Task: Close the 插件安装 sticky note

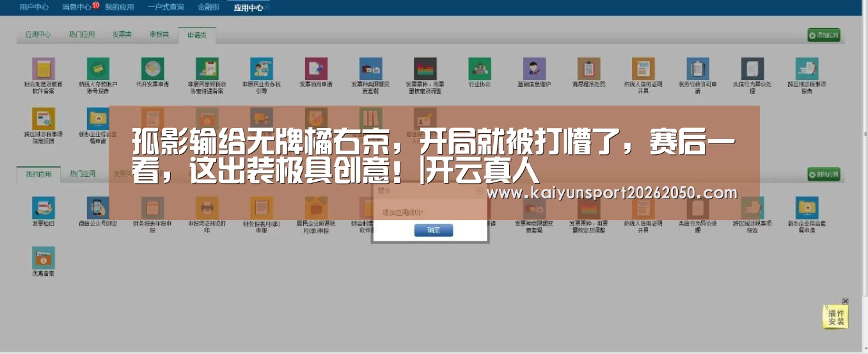Action: tap(845, 301)
